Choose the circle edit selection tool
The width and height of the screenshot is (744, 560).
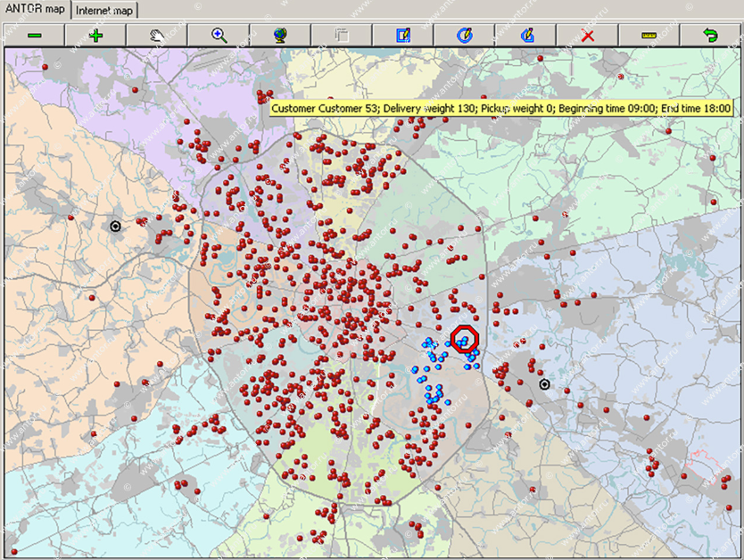click(x=464, y=35)
